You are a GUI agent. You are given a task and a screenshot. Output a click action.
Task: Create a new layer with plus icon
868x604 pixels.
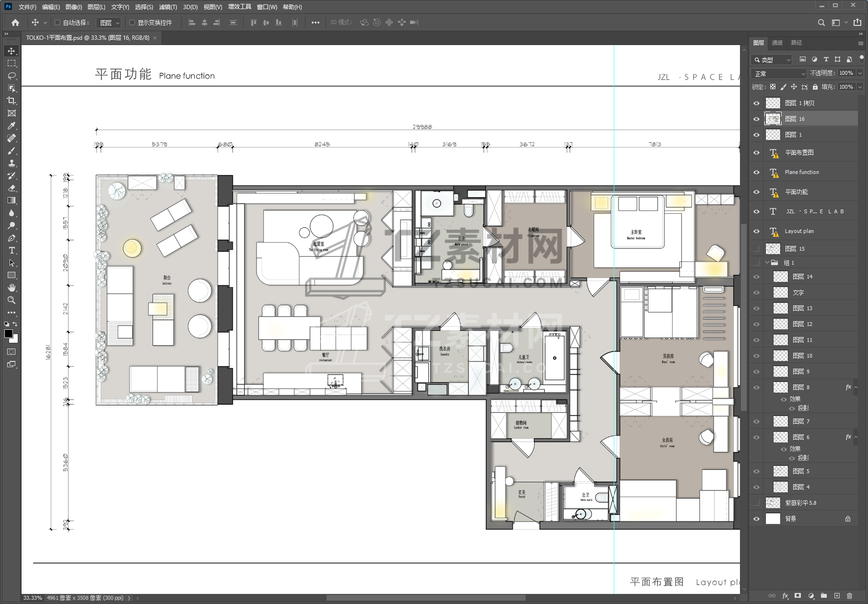click(837, 596)
